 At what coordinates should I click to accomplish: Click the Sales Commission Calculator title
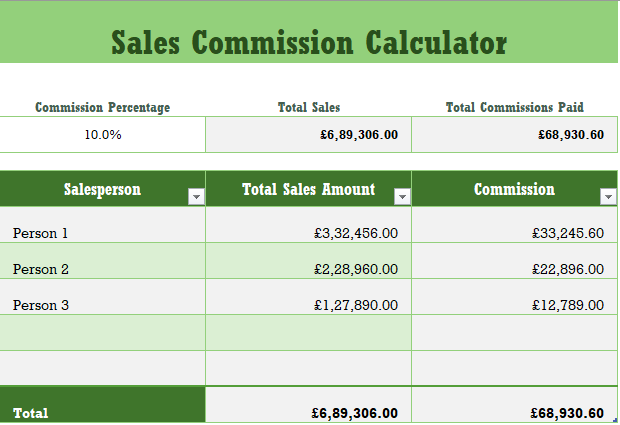[309, 43]
